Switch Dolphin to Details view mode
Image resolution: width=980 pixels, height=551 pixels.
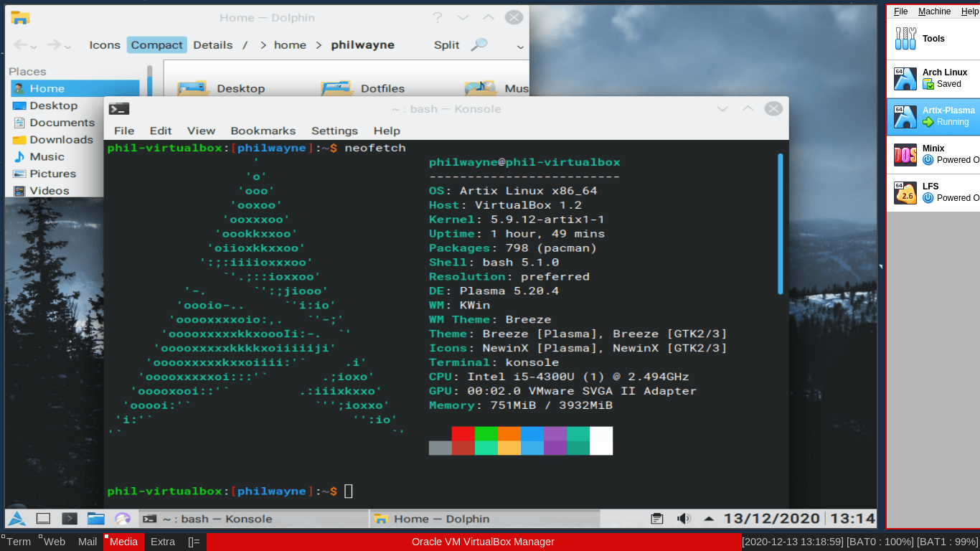click(213, 45)
